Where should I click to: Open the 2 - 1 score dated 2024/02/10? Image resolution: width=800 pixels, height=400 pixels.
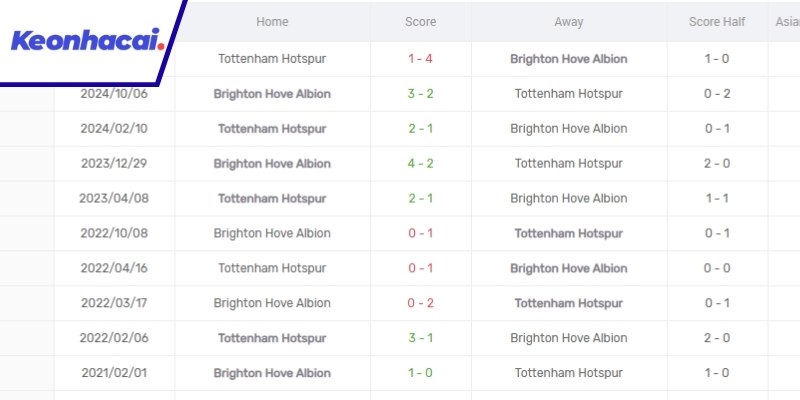pyautogui.click(x=420, y=129)
